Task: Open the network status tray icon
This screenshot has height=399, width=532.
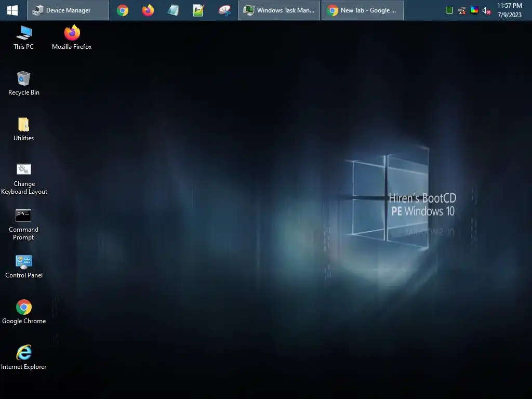Action: point(462,10)
